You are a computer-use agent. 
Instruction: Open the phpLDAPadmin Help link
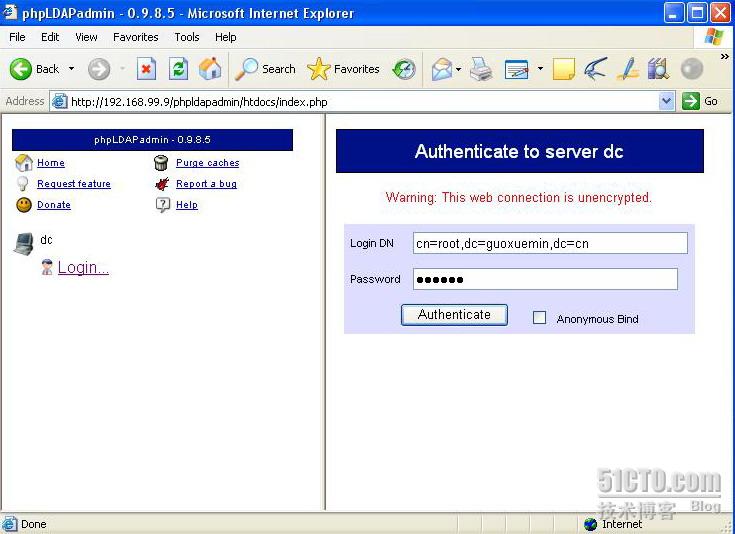coord(187,205)
